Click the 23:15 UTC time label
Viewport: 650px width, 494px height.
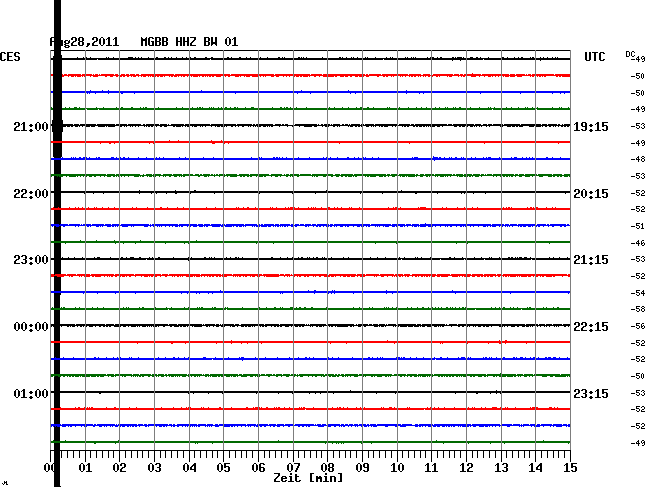tap(591, 393)
